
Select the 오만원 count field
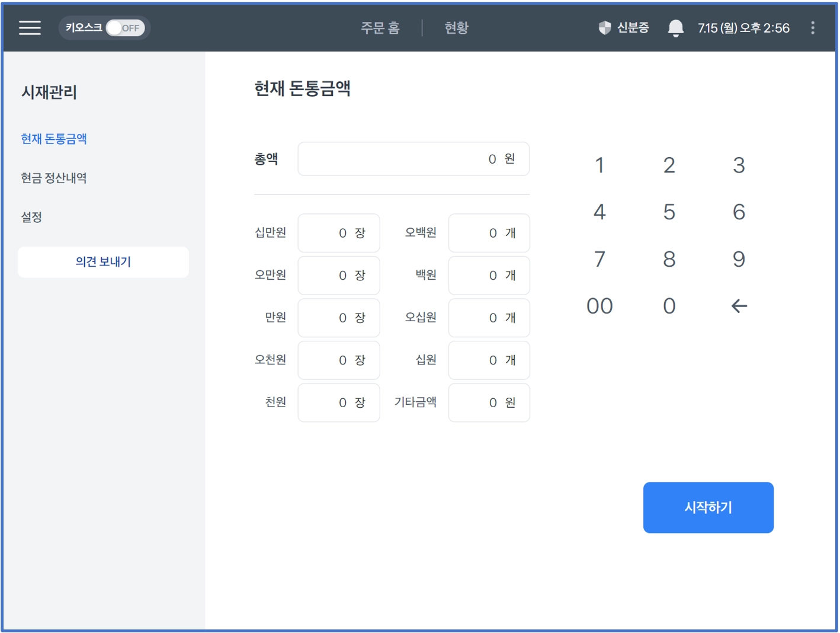[339, 276]
